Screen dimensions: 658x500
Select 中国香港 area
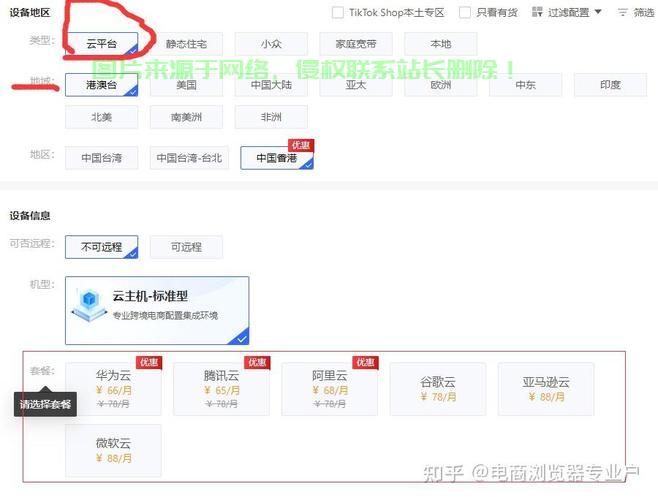pos(277,158)
